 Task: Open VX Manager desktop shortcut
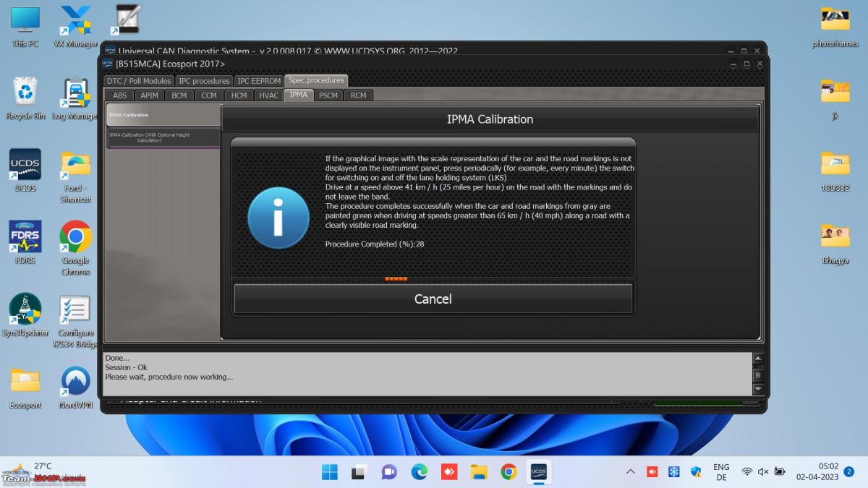click(76, 27)
